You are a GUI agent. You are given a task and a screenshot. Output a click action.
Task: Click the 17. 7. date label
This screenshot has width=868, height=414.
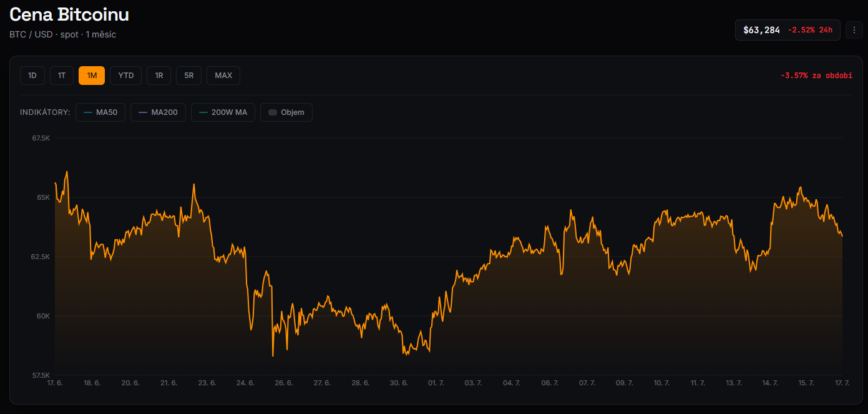click(x=842, y=383)
